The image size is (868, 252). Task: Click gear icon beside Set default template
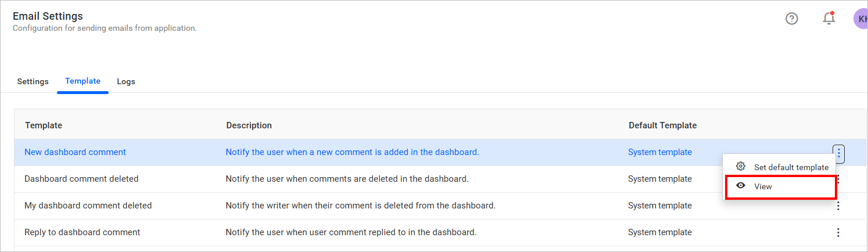(740, 167)
